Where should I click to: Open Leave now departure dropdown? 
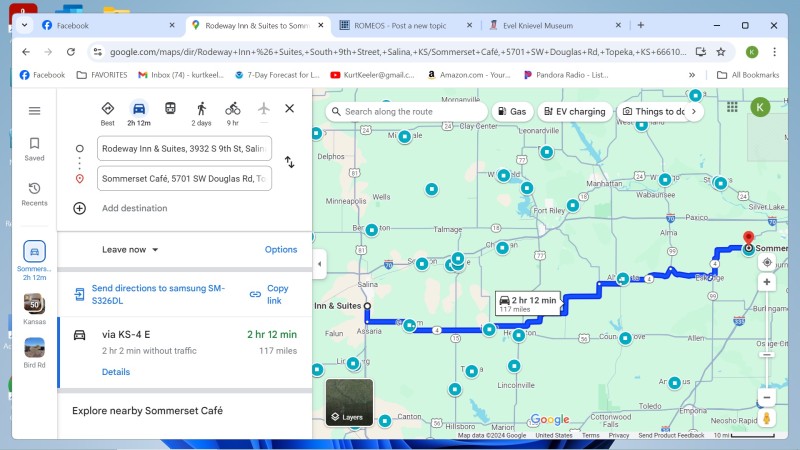click(130, 249)
